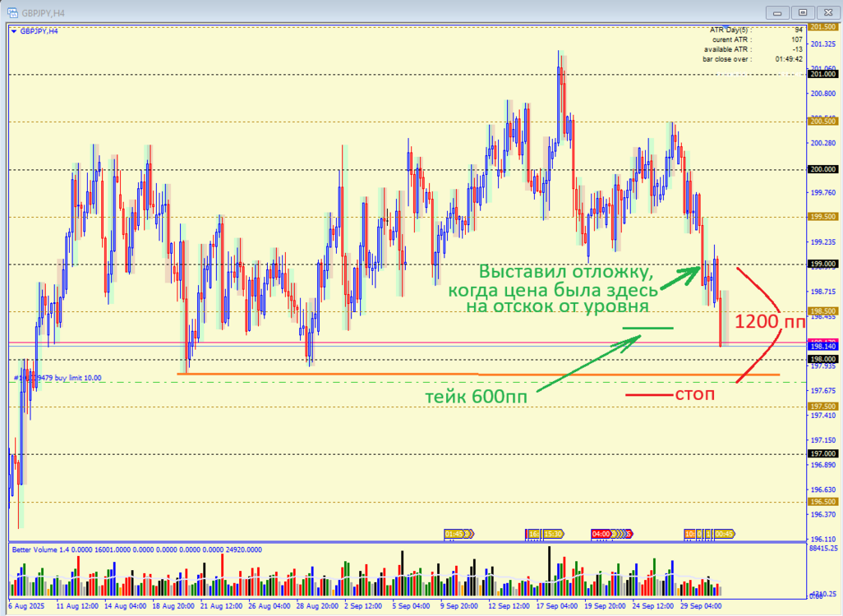Click the 6 Aug 2025 date label
The image size is (843, 616).
point(27,606)
